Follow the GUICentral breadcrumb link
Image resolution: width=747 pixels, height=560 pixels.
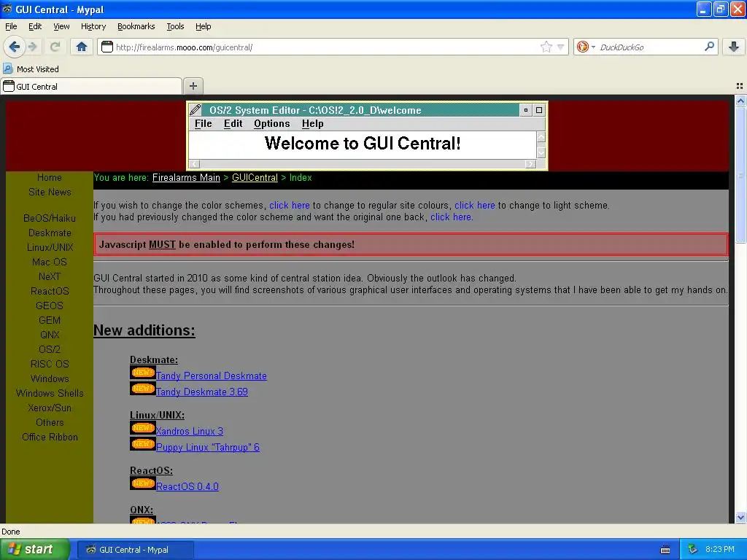click(255, 178)
